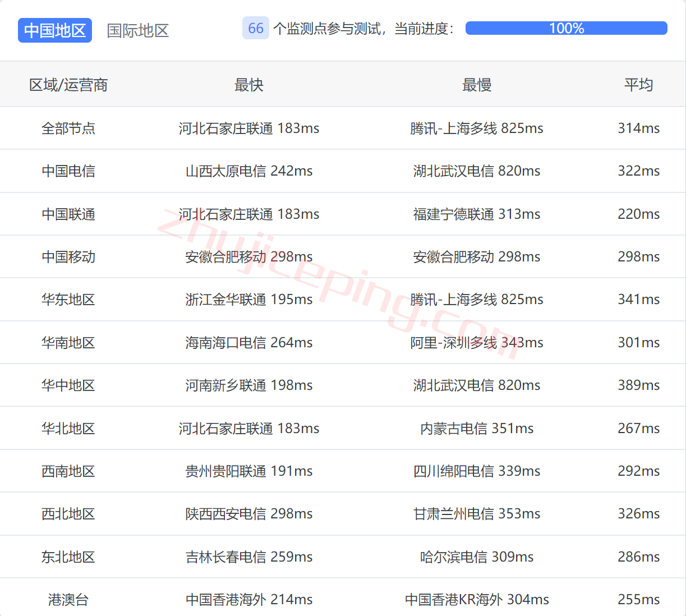
Task: Click the 341ms average value
Action: coord(639,299)
